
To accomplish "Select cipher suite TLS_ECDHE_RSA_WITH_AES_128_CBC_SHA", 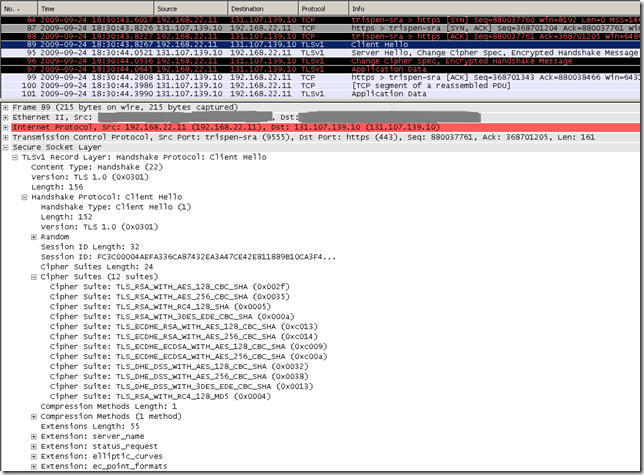I will click(184, 327).
